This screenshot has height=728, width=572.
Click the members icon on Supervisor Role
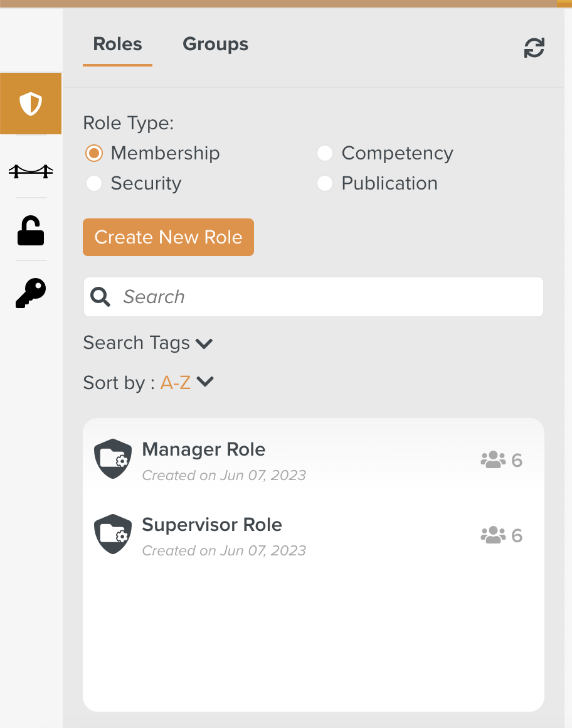click(x=493, y=535)
